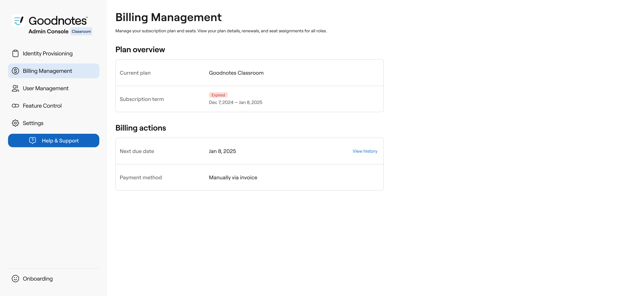Click the Goodnotes logo icon
The image size is (644, 296).
click(18, 20)
